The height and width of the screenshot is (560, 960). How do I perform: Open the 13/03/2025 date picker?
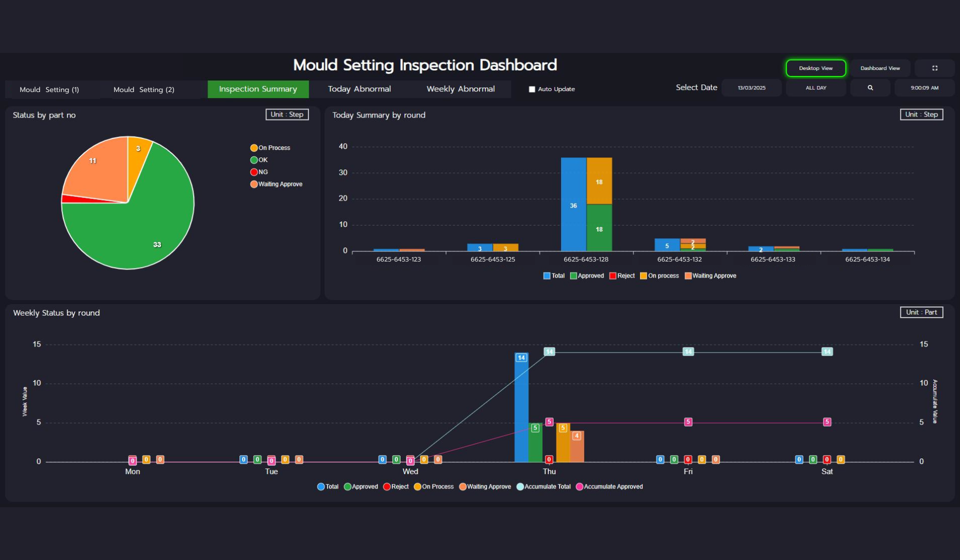coord(751,88)
